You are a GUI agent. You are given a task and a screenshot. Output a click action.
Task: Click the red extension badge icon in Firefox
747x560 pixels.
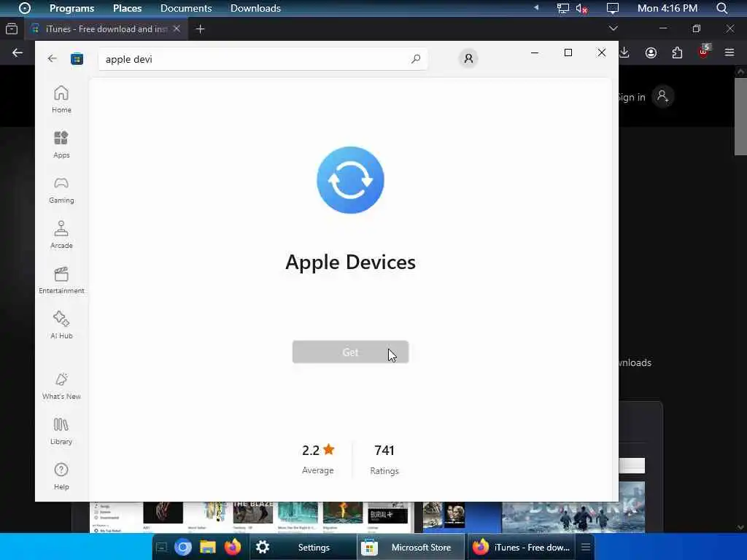(704, 52)
